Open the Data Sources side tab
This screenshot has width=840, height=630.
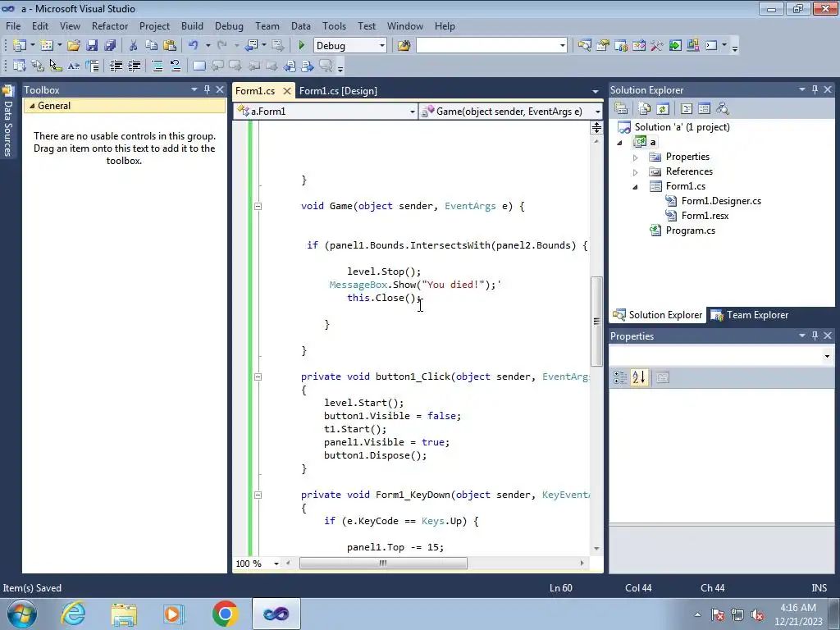click(8, 121)
